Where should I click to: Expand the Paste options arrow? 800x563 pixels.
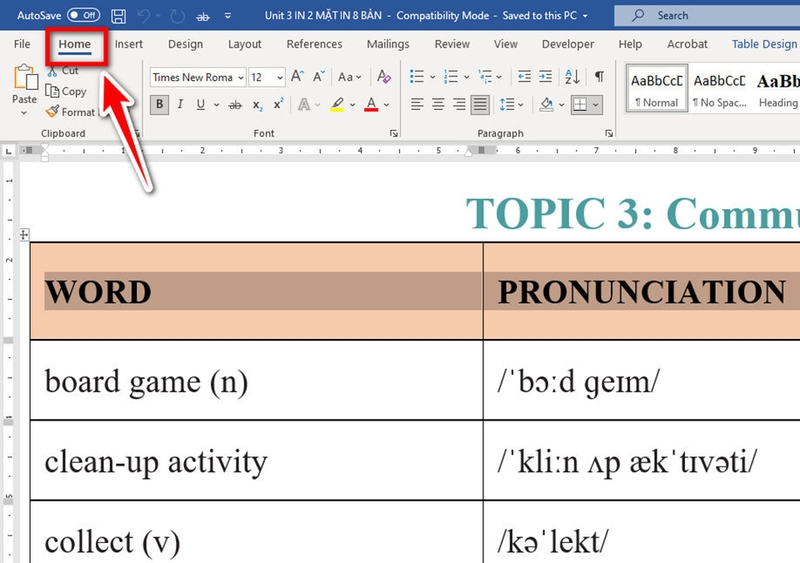(24, 112)
